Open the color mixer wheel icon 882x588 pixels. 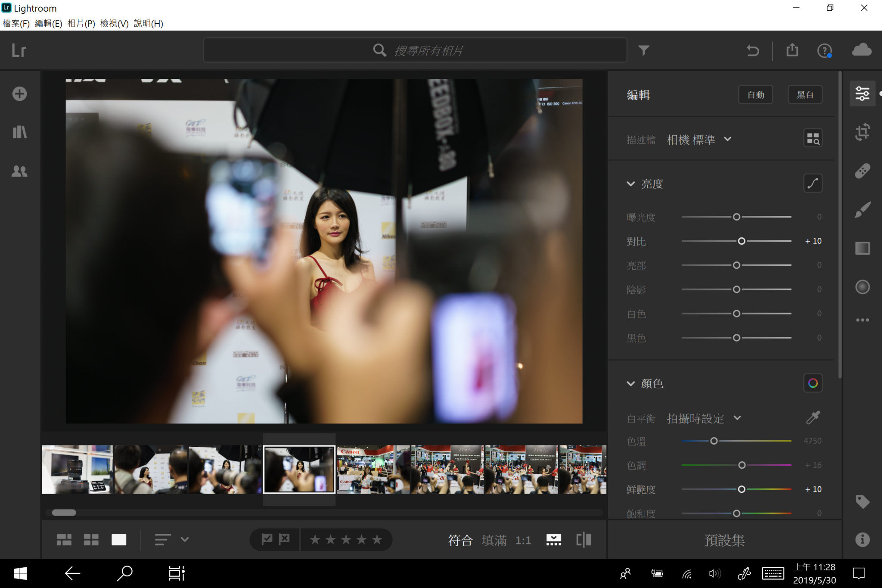pyautogui.click(x=813, y=383)
